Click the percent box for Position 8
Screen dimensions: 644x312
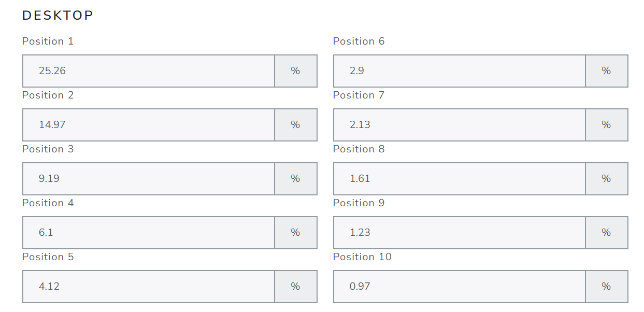click(607, 179)
